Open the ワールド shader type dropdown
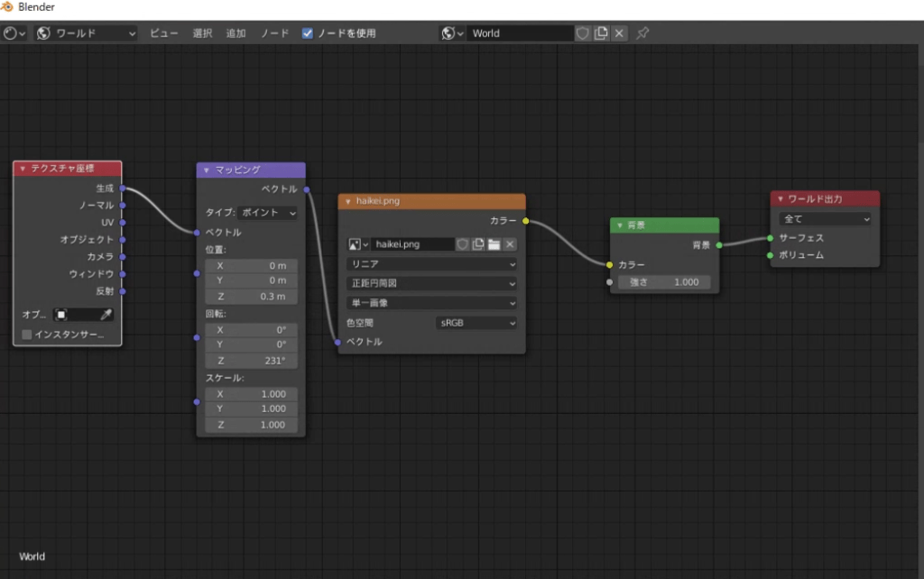The height and width of the screenshot is (579, 924). coord(86,33)
